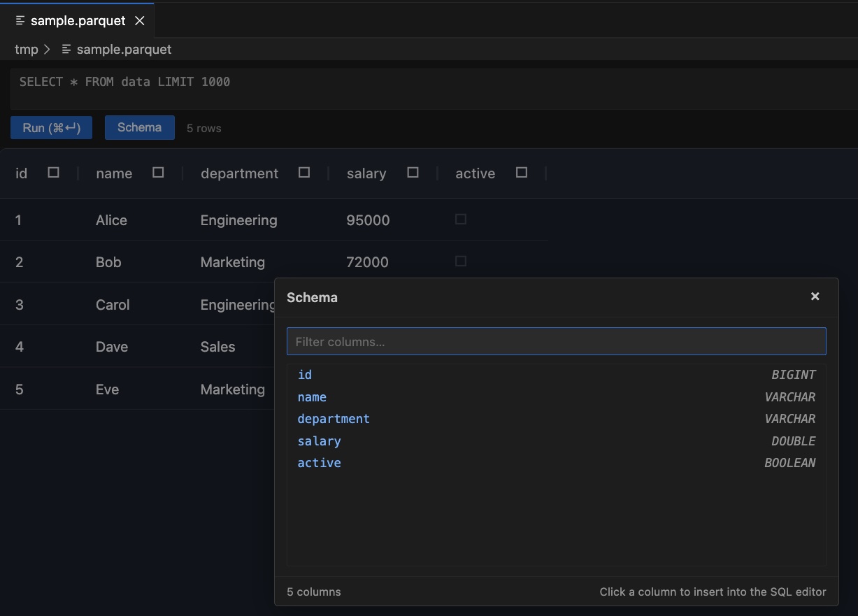The image size is (858, 616).
Task: Toggle the Schema panel button
Action: [x=140, y=127]
